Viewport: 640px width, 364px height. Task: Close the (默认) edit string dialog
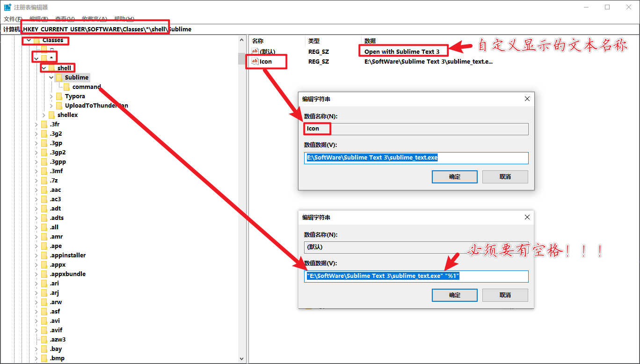(527, 217)
